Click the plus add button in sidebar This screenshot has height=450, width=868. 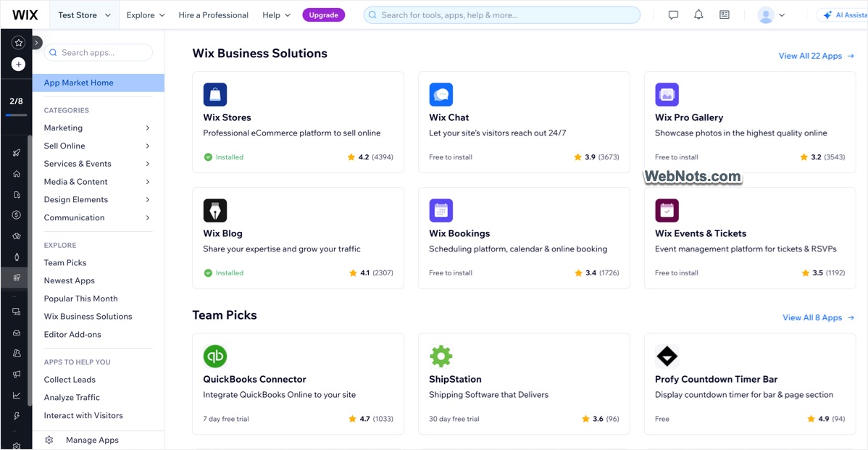click(18, 64)
